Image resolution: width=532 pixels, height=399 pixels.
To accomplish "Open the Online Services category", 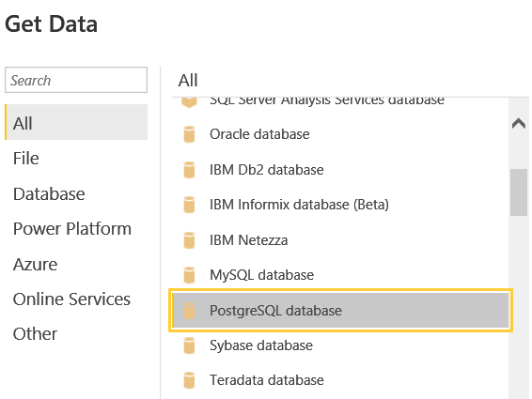I will tap(71, 299).
